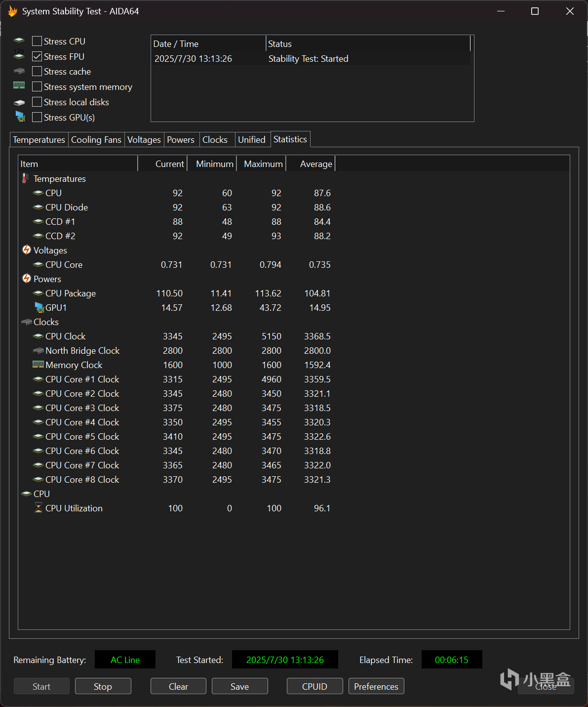Click the CCD #1 row icon
Viewport: 588px width, 707px height.
tap(39, 221)
